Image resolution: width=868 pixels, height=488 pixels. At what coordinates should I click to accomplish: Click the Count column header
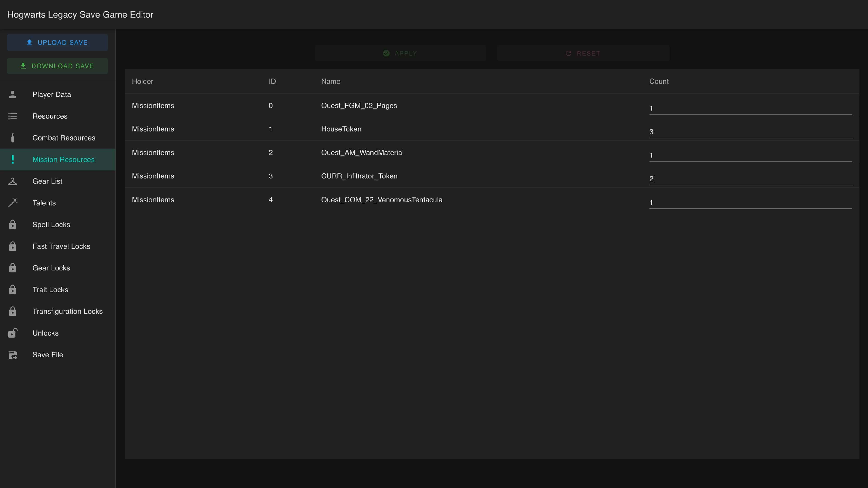coord(659,81)
